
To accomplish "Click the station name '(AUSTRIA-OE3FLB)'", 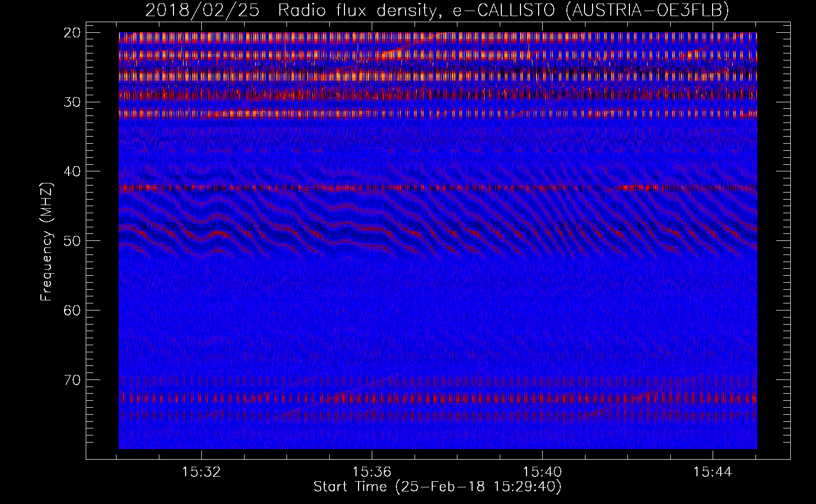I will tap(647, 11).
